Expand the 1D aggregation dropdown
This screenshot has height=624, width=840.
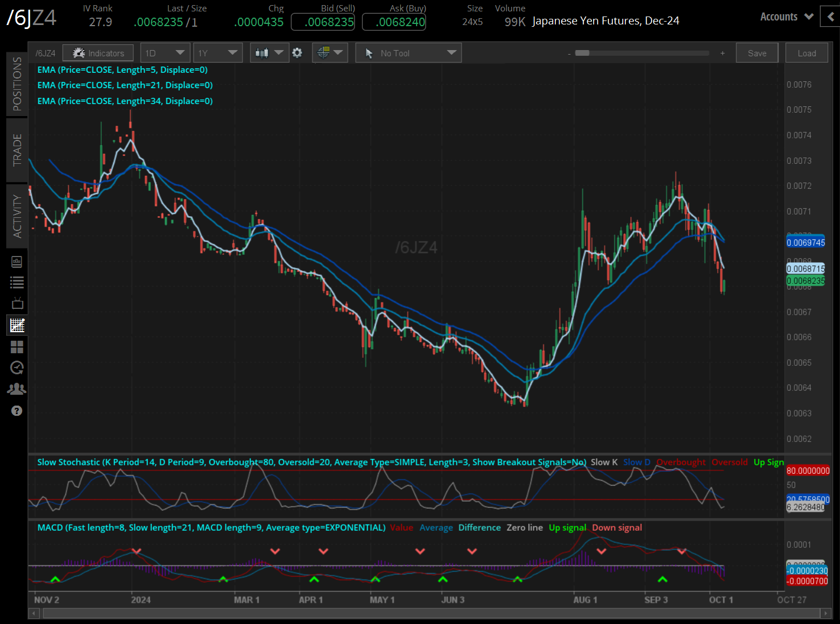coord(165,53)
